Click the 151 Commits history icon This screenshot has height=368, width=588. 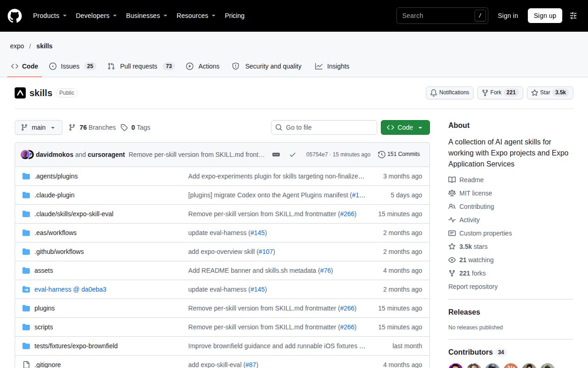382,155
